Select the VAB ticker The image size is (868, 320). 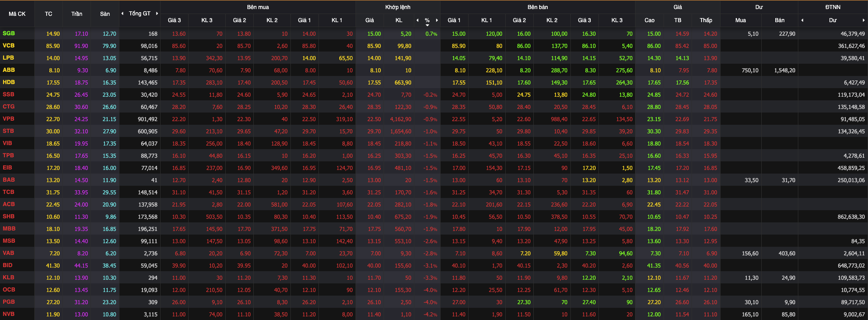click(x=9, y=253)
